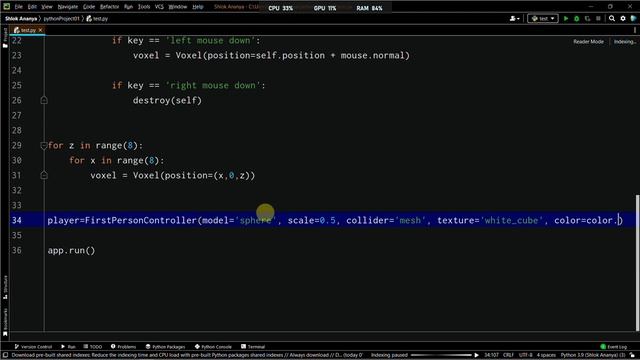
Task: Open the user account dropdown
Action: pyautogui.click(x=515, y=18)
